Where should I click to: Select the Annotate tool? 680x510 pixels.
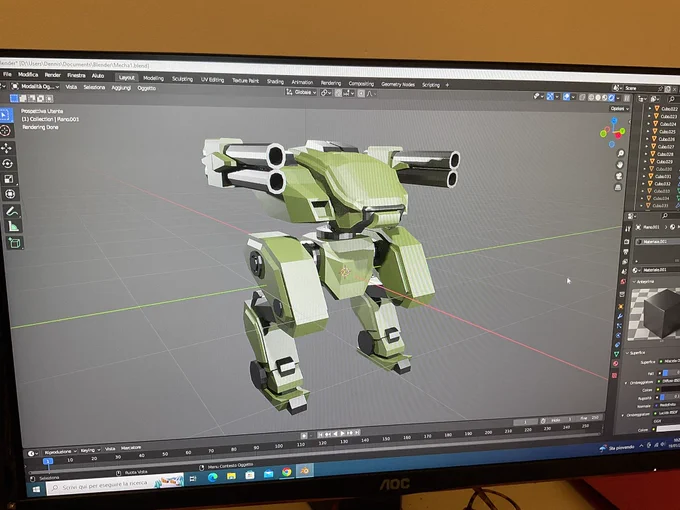[12, 212]
